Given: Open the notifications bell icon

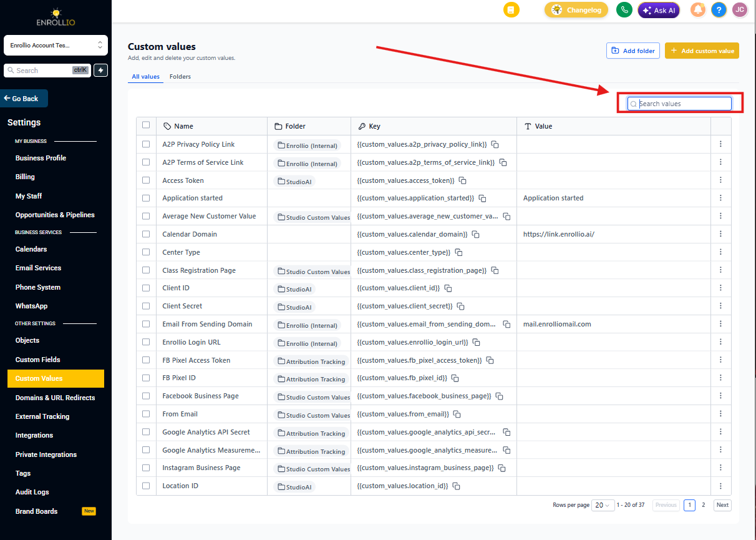Looking at the screenshot, I should click(x=699, y=10).
